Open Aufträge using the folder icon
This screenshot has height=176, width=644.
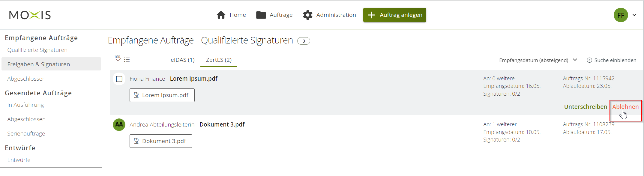pos(261,15)
